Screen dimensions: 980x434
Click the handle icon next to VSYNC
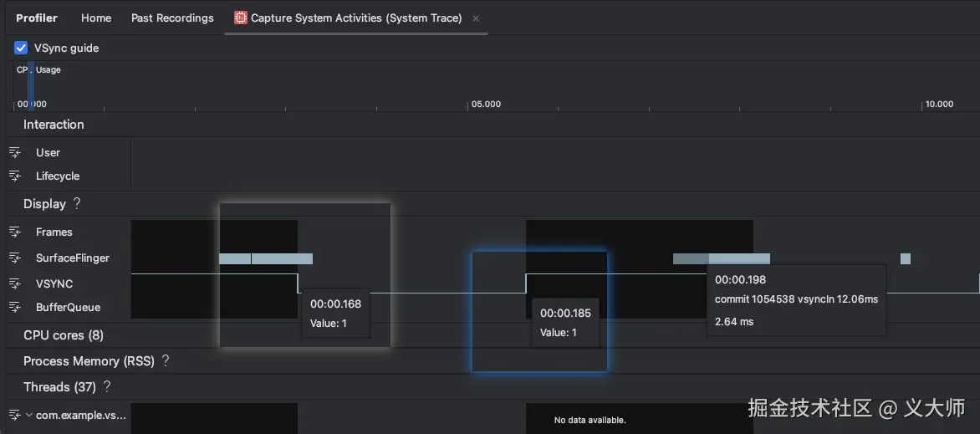(15, 283)
